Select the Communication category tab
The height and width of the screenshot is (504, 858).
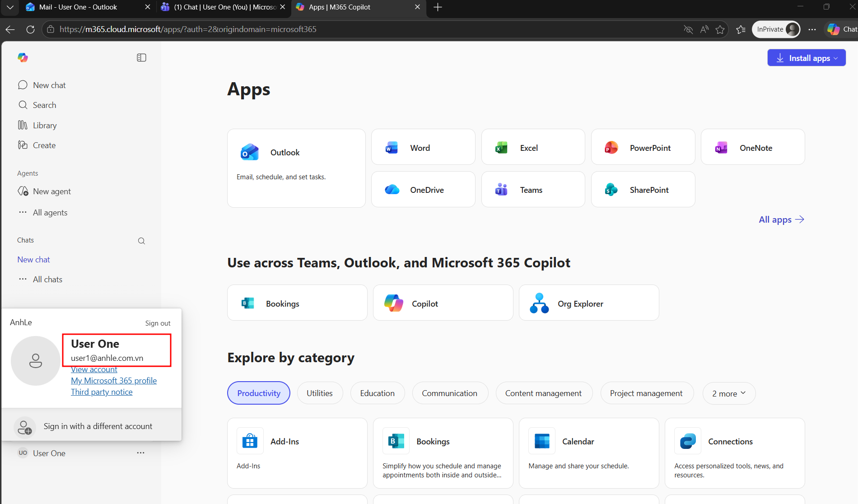click(x=450, y=393)
